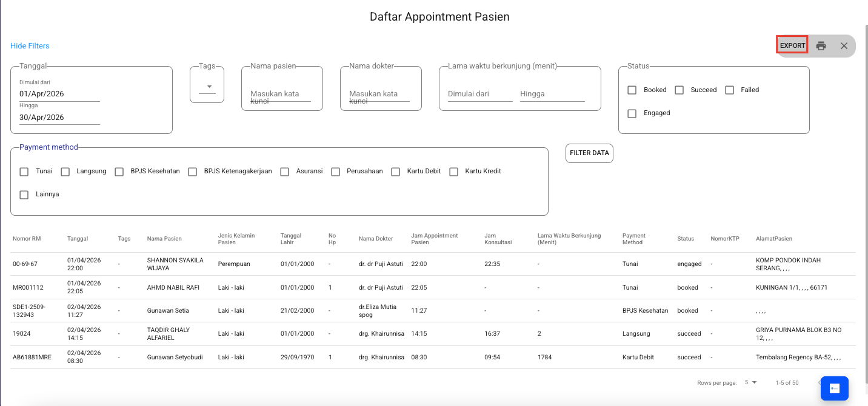Image resolution: width=868 pixels, height=406 pixels.
Task: Tick the Tunai payment method checkbox
Action: (x=24, y=171)
